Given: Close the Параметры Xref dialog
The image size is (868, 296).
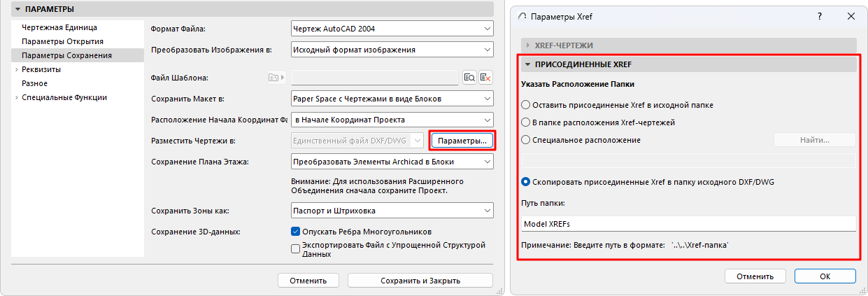Looking at the screenshot, I should [x=851, y=15].
